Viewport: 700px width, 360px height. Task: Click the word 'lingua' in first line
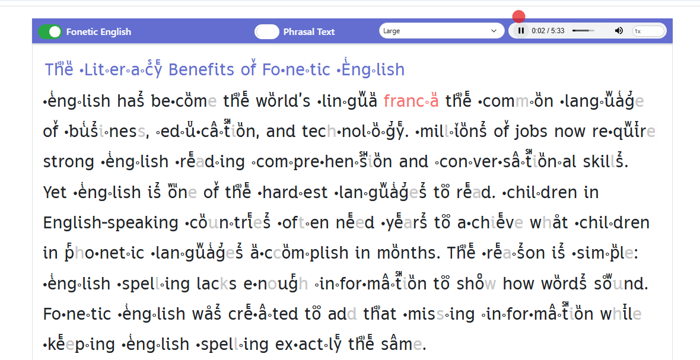pos(347,100)
